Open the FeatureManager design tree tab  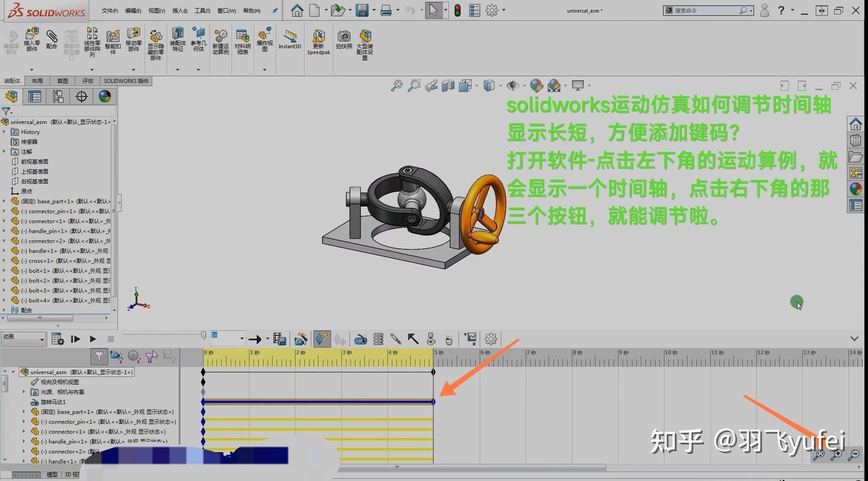pos(12,96)
